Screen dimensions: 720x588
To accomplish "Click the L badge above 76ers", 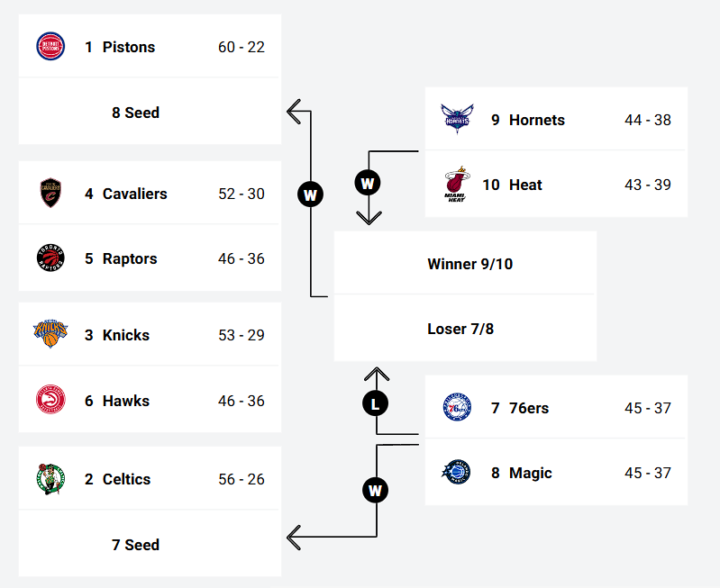I will coord(376,403).
